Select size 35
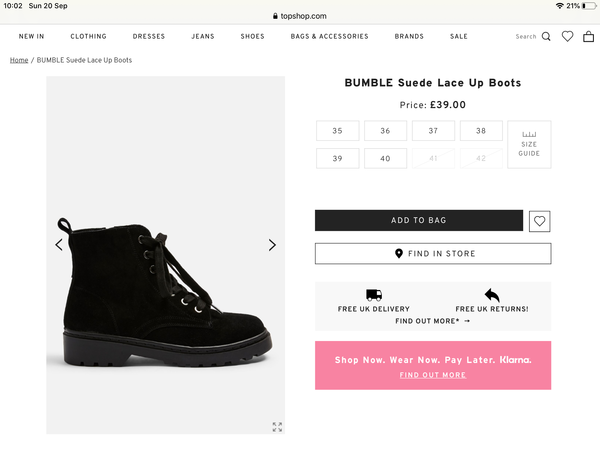Screen dimensions: 600x450 click(x=338, y=131)
